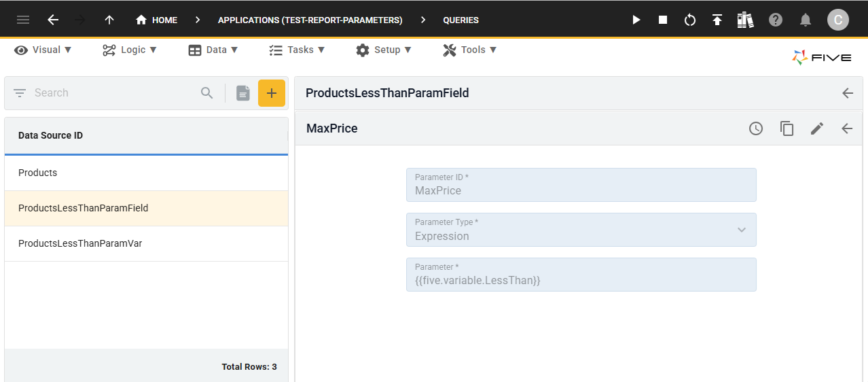Screen dimensions: 868x382
Task: Click the clock history icon
Action: 756,128
